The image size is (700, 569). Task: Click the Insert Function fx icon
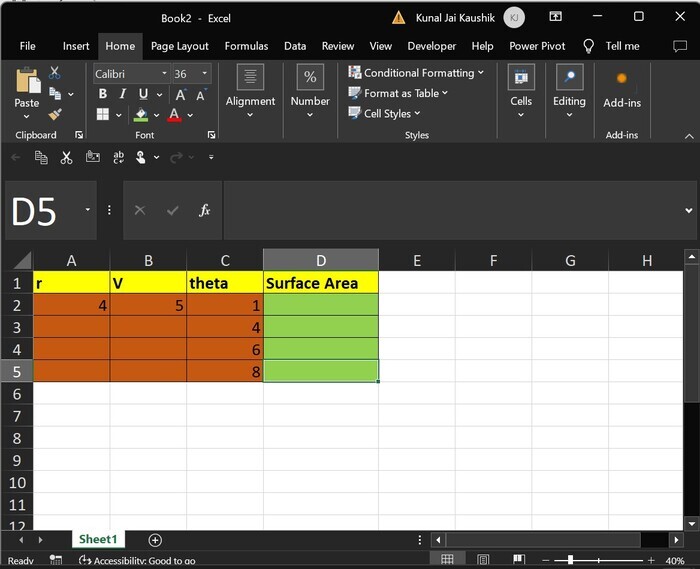[204, 210]
